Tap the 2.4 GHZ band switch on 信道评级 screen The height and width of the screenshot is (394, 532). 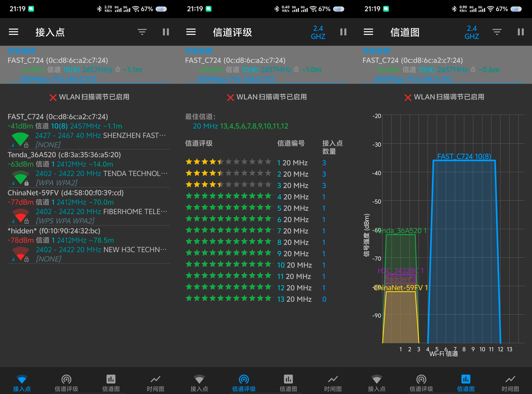click(x=318, y=32)
